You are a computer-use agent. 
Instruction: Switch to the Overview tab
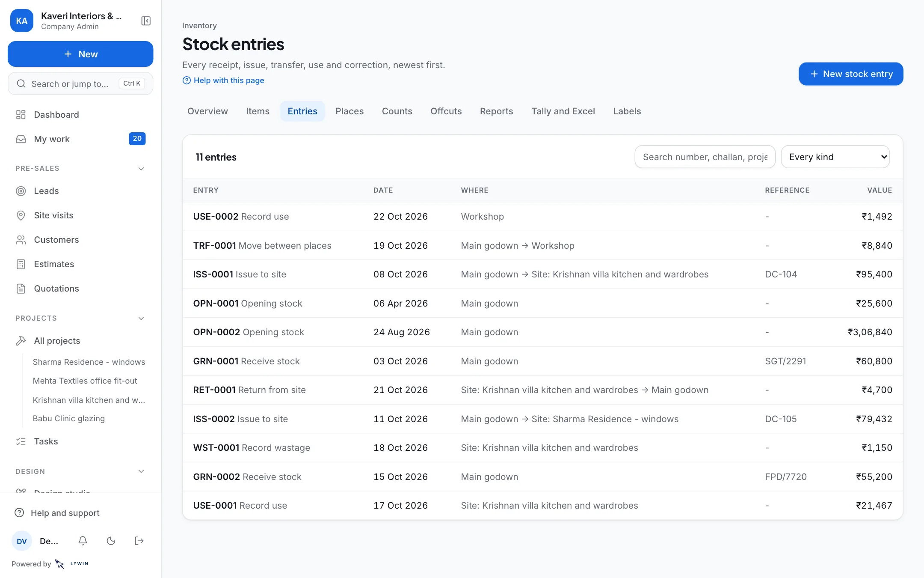207,111
